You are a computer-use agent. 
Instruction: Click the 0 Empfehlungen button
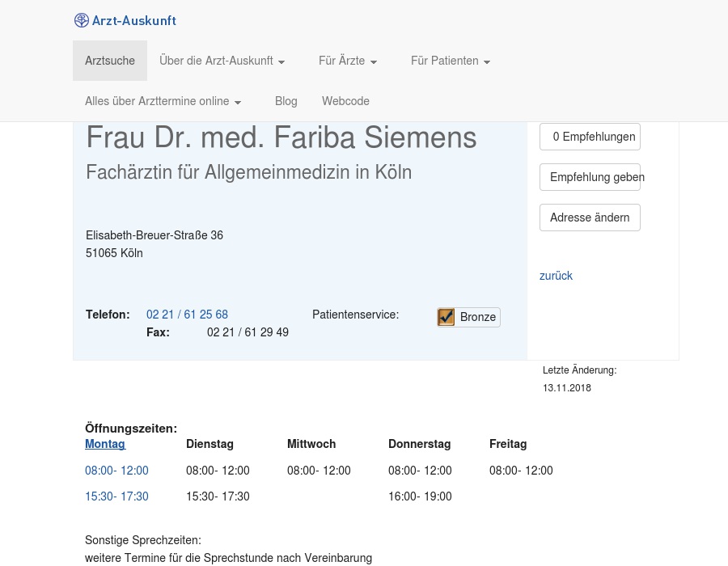coord(590,137)
